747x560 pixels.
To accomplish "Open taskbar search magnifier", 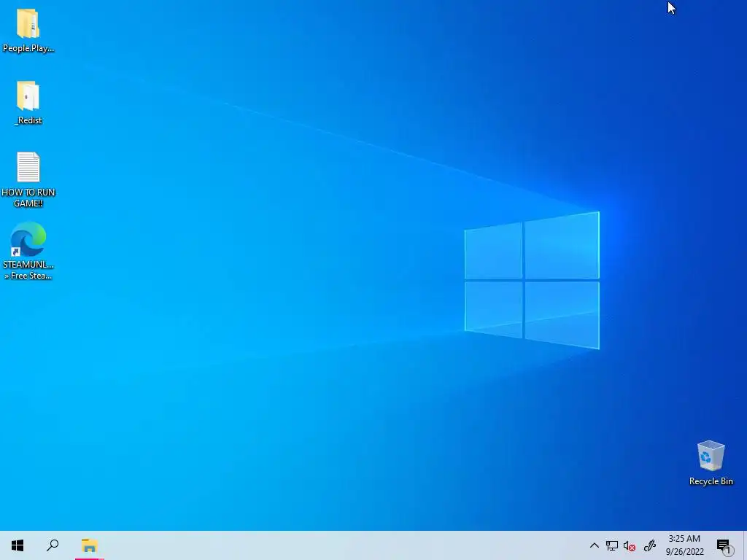I will pyautogui.click(x=53, y=545).
